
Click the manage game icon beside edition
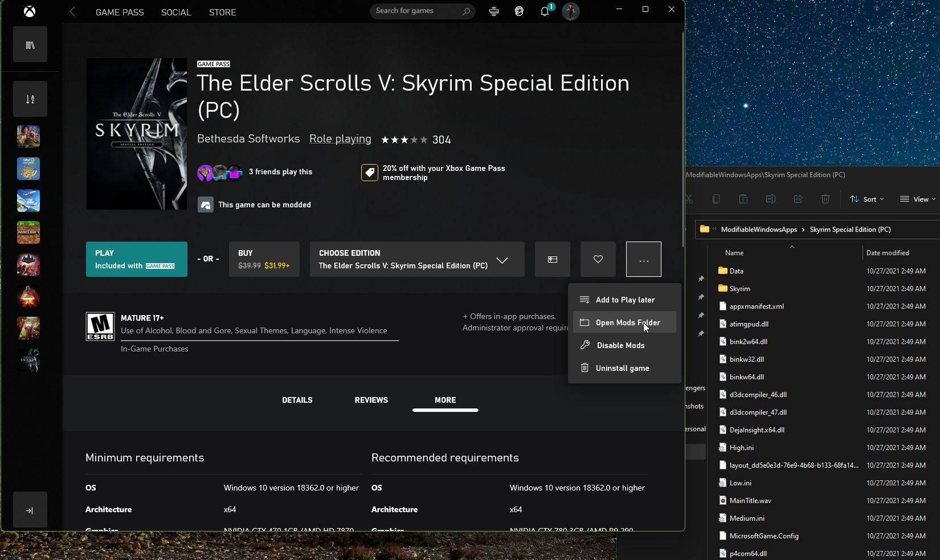point(552,259)
